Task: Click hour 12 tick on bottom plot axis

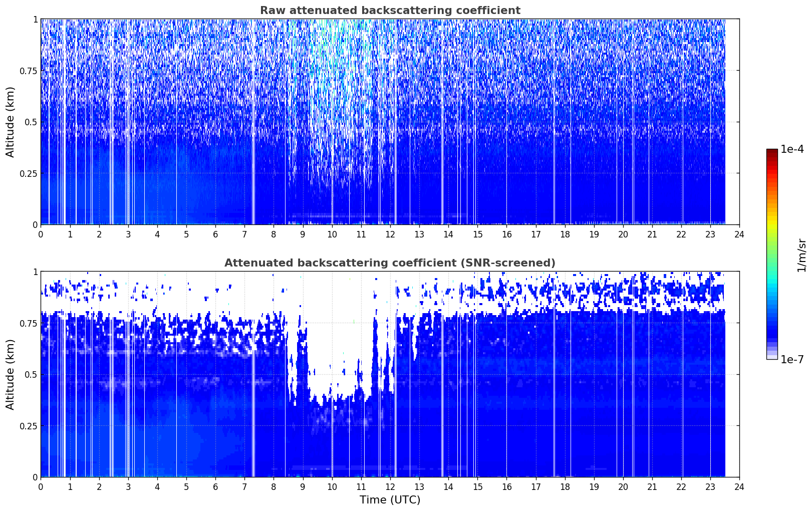Action: pos(390,487)
